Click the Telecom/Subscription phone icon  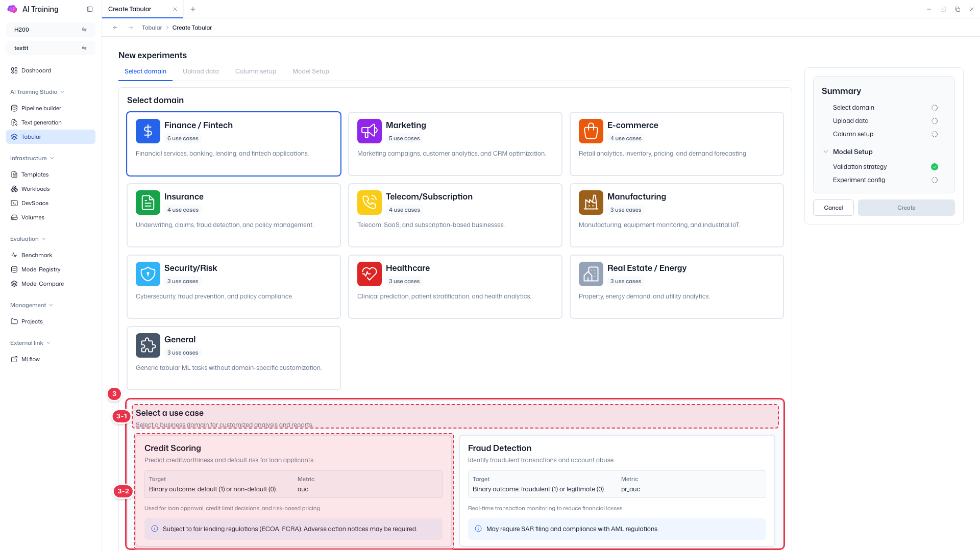point(370,203)
